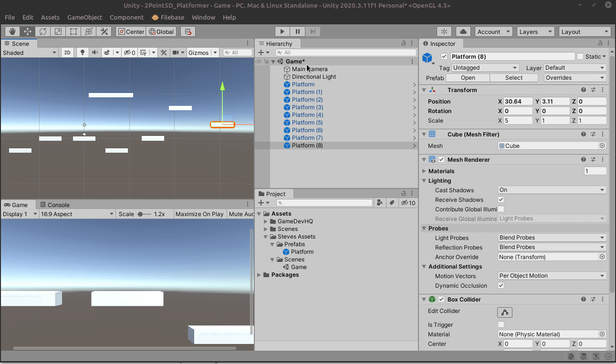Click Edit Collider button

[505, 312]
